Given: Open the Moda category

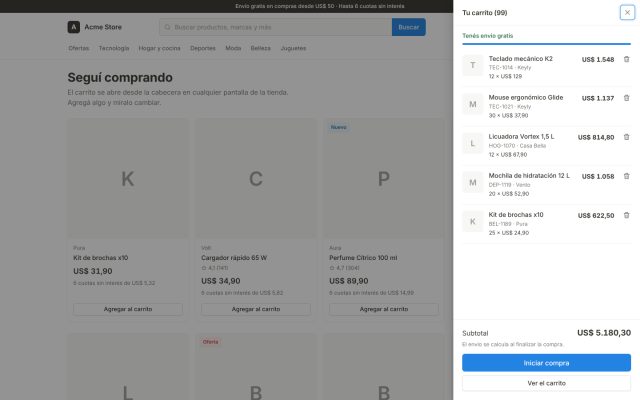Looking at the screenshot, I should point(233,48).
